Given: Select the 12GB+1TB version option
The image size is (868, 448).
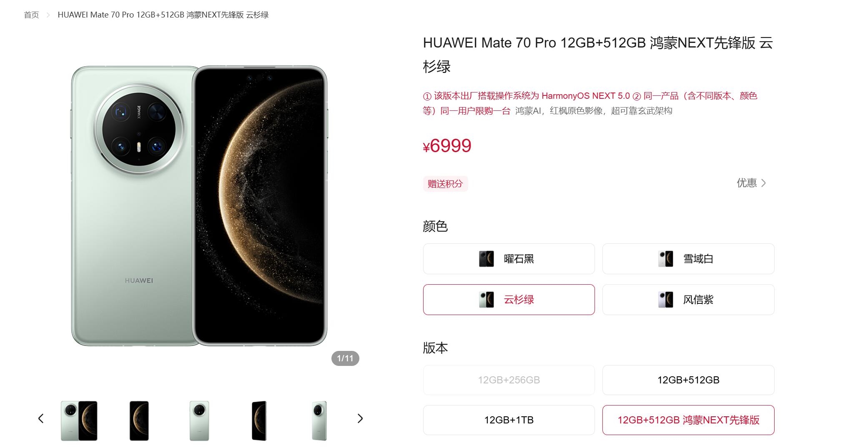Looking at the screenshot, I should click(509, 420).
